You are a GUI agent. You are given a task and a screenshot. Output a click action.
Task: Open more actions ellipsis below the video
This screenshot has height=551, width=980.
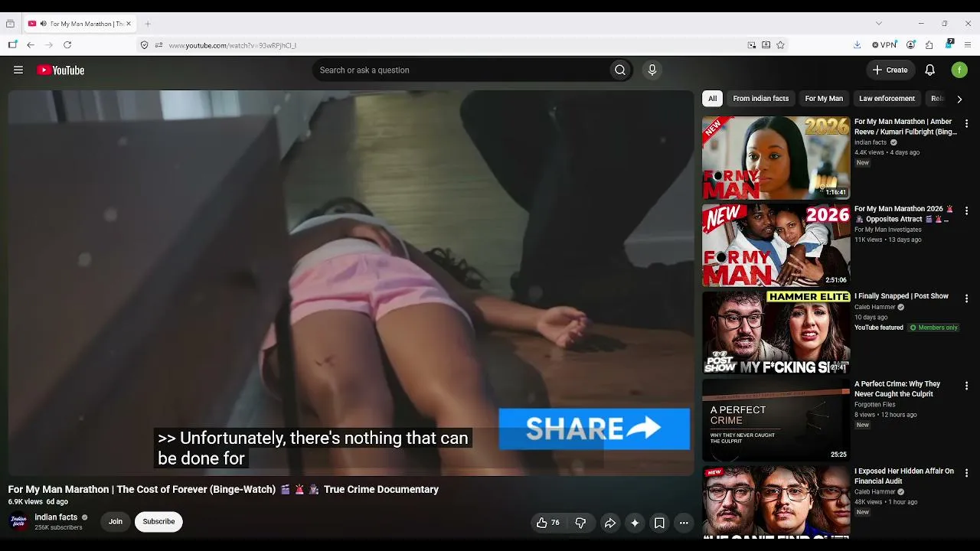684,523
